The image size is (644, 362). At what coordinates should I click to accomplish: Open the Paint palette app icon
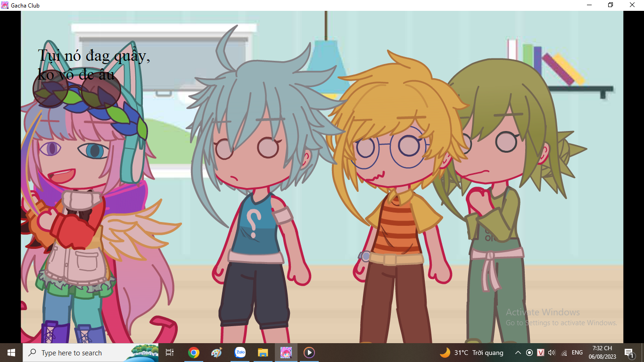click(x=216, y=353)
